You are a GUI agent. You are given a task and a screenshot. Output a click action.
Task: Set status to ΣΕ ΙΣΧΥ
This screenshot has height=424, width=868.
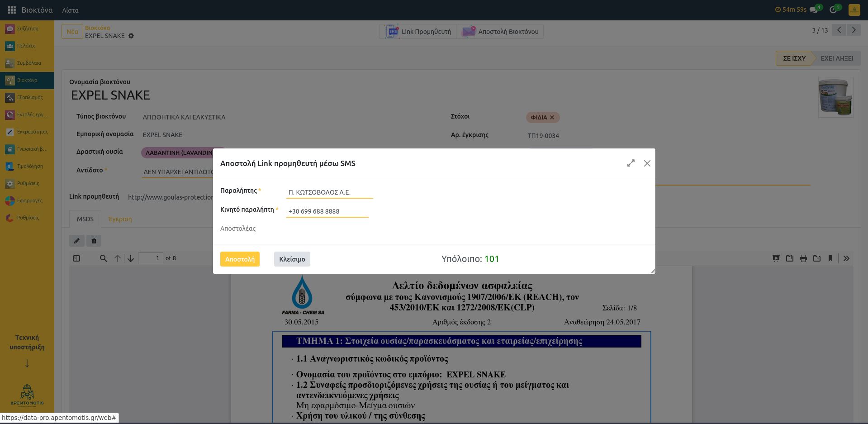coord(794,58)
